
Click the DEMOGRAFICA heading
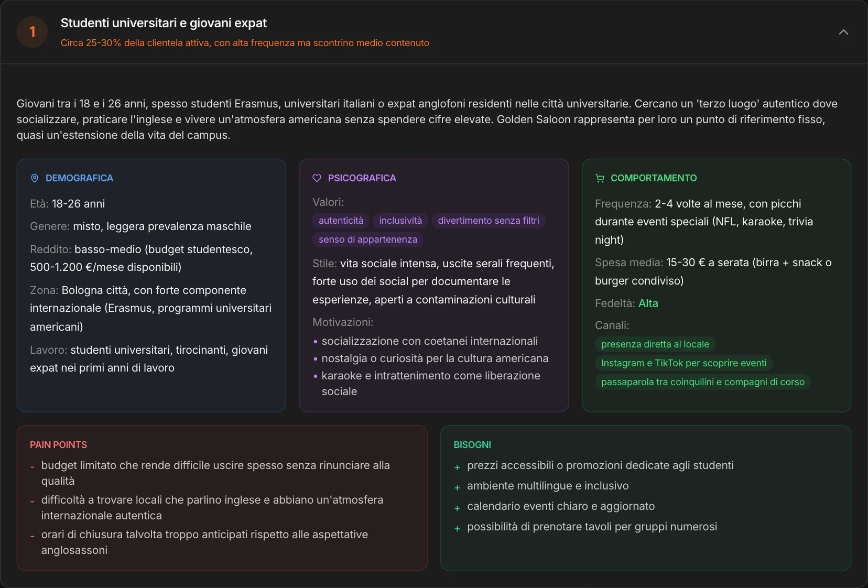[x=79, y=178]
